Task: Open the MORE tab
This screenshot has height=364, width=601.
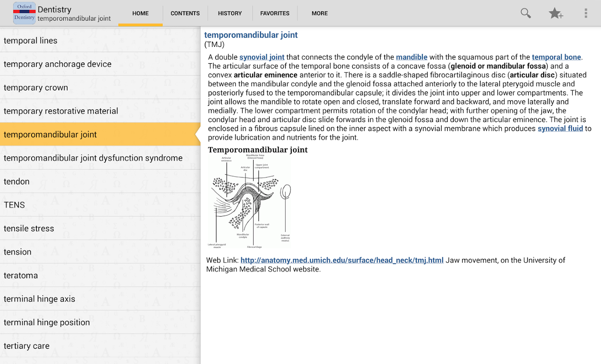Action: [x=320, y=13]
